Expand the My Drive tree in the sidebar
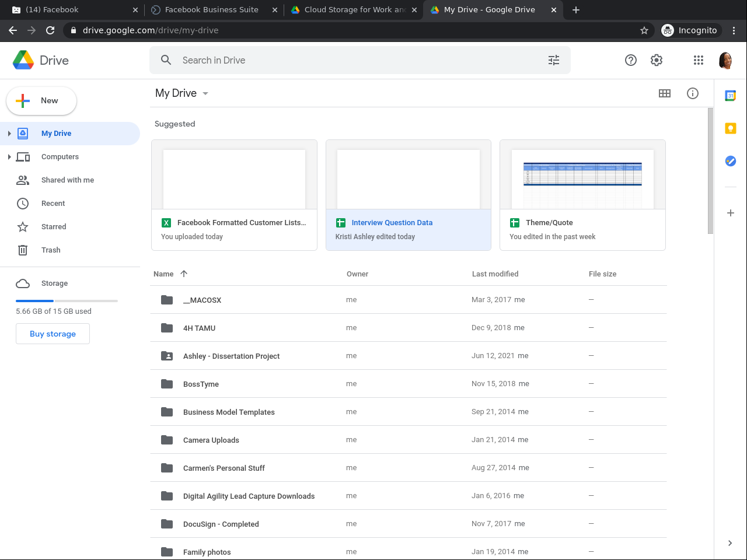The image size is (747, 560). point(9,134)
